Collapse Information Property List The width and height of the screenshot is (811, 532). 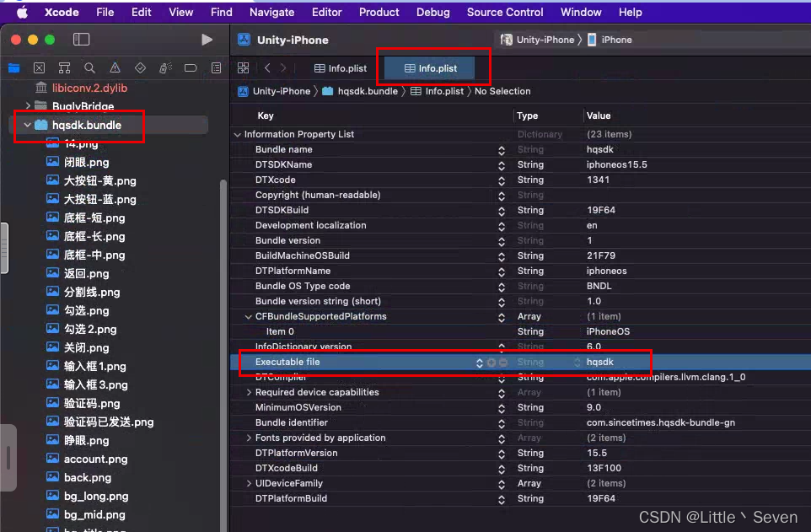pyautogui.click(x=238, y=135)
